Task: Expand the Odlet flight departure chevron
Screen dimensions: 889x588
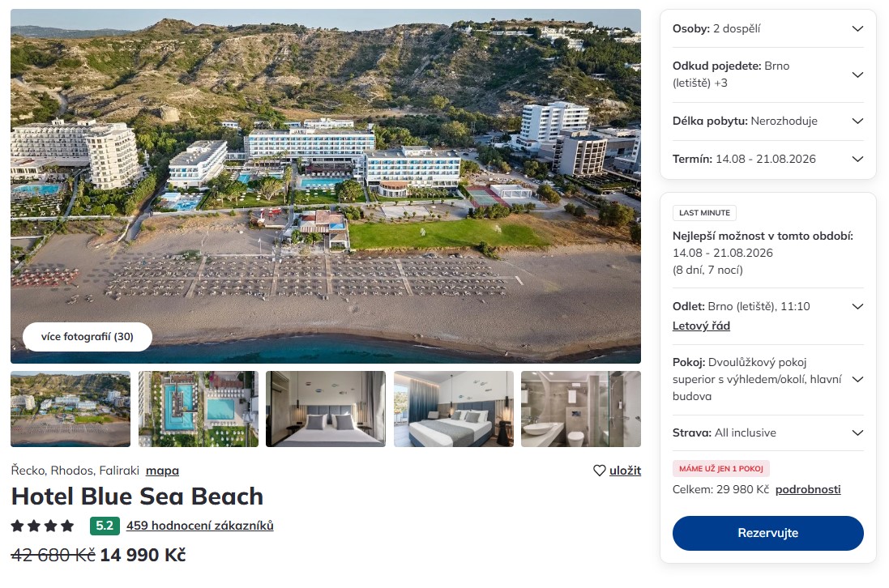Action: tap(857, 306)
